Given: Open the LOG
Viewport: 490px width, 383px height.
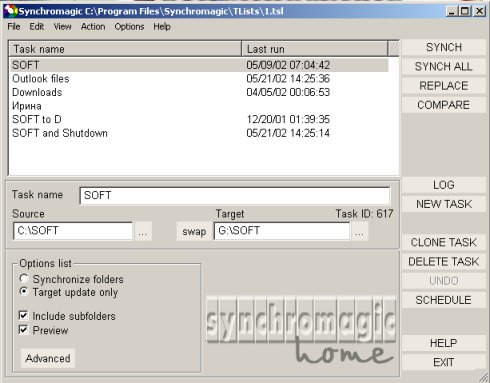Looking at the screenshot, I should 444,185.
